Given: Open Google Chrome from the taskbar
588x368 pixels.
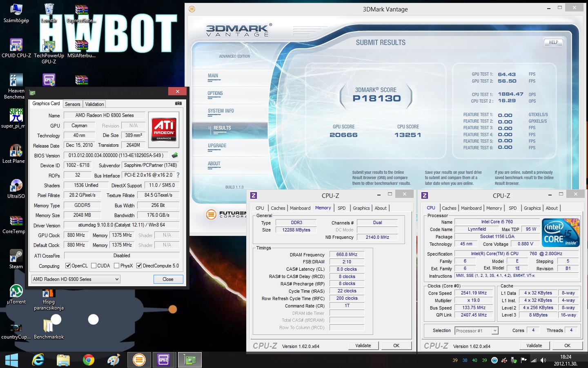Looking at the screenshot, I should 89,360.
